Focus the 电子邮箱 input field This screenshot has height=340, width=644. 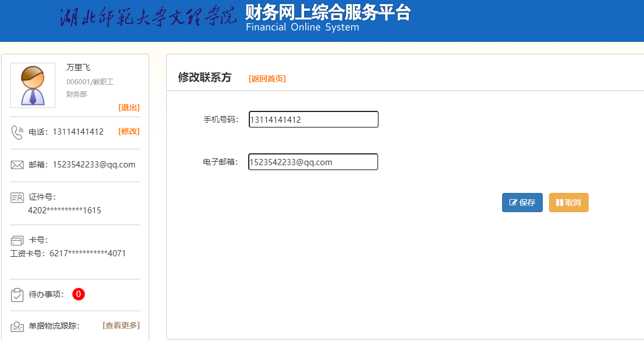(x=313, y=162)
